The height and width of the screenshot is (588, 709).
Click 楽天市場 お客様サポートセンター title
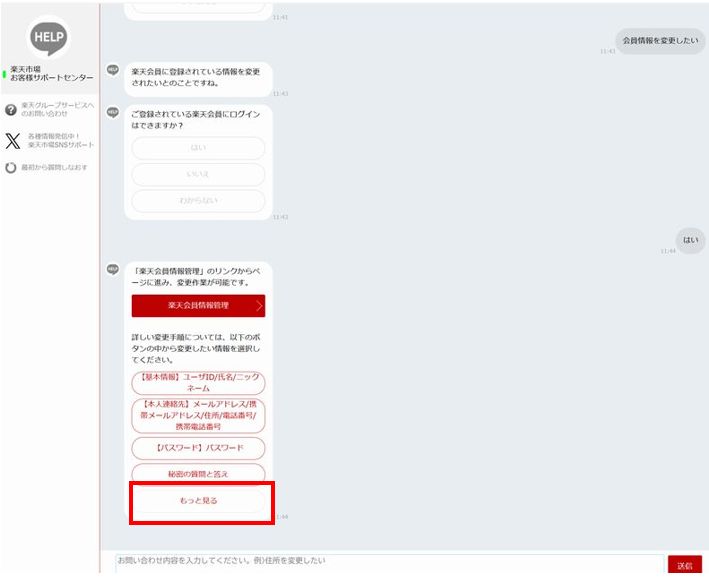52,73
